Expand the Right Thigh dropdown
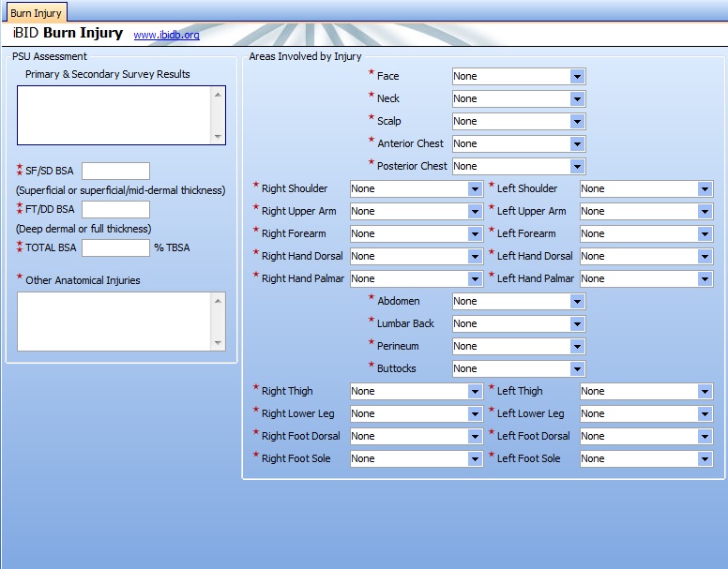 (475, 391)
